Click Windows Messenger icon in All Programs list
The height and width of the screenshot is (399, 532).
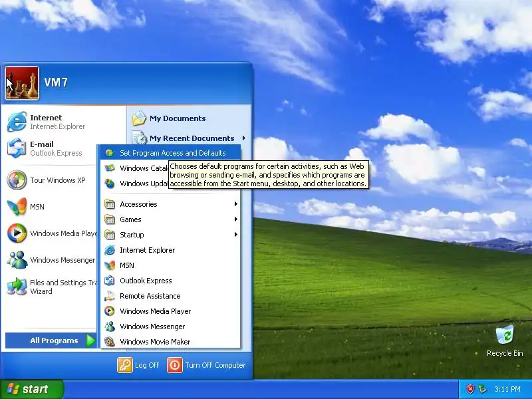(109, 327)
